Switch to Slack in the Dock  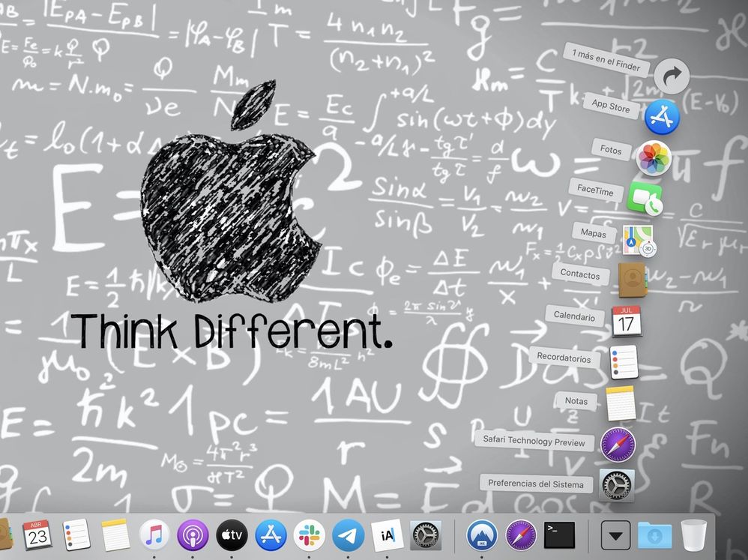coord(309,535)
